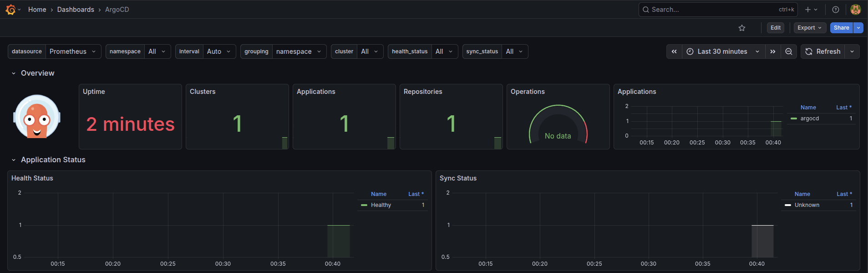Click the Sync Status panel title

(x=458, y=178)
